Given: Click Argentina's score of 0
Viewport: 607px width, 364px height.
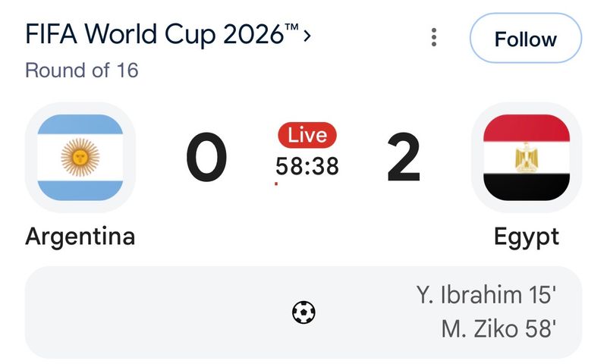Looking at the screenshot, I should tap(206, 157).
